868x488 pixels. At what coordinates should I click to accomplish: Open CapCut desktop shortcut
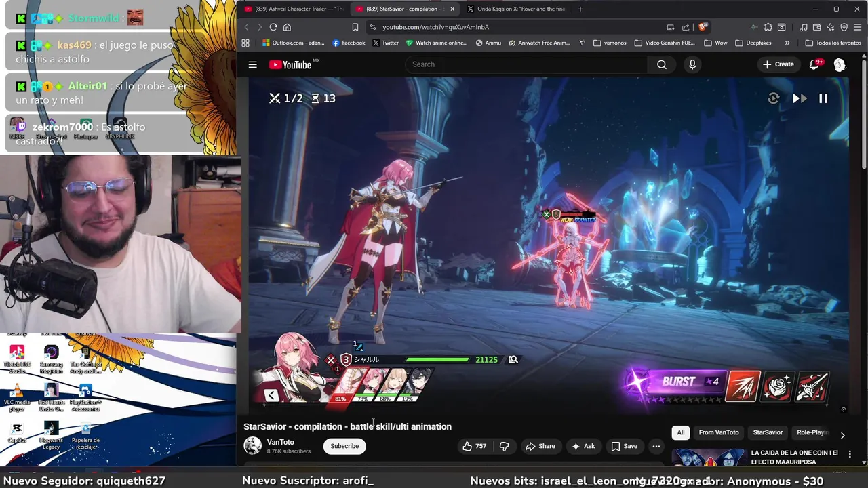[x=17, y=432]
